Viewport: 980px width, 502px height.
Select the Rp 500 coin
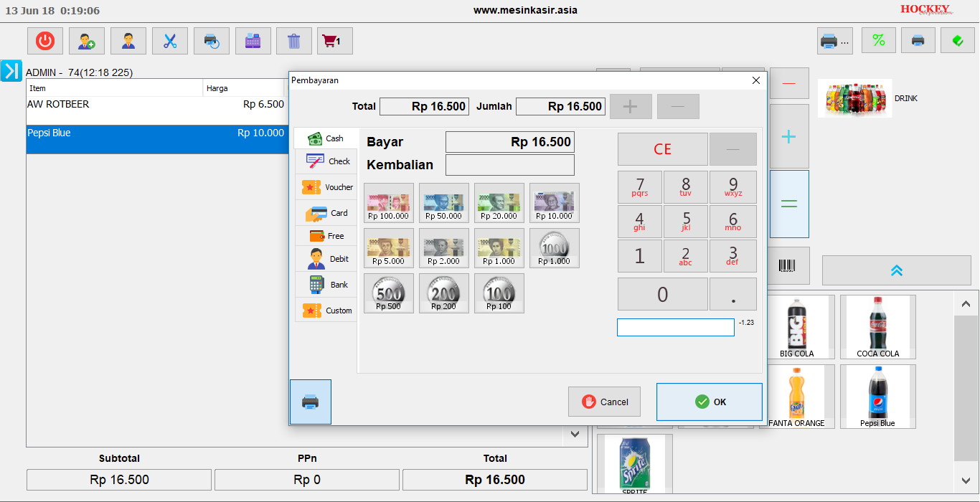389,293
